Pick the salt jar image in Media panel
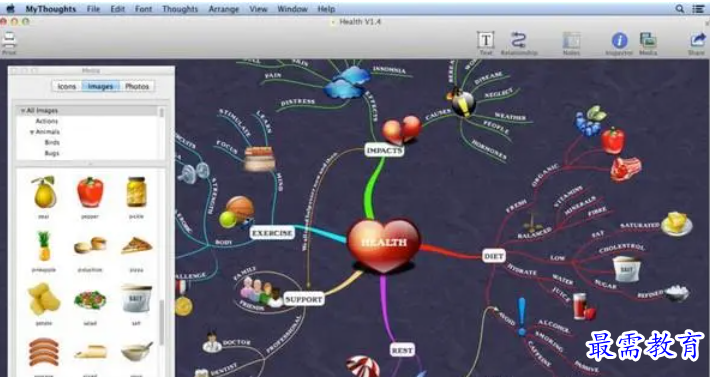Image resolution: width=710 pixels, height=377 pixels. tap(136, 299)
